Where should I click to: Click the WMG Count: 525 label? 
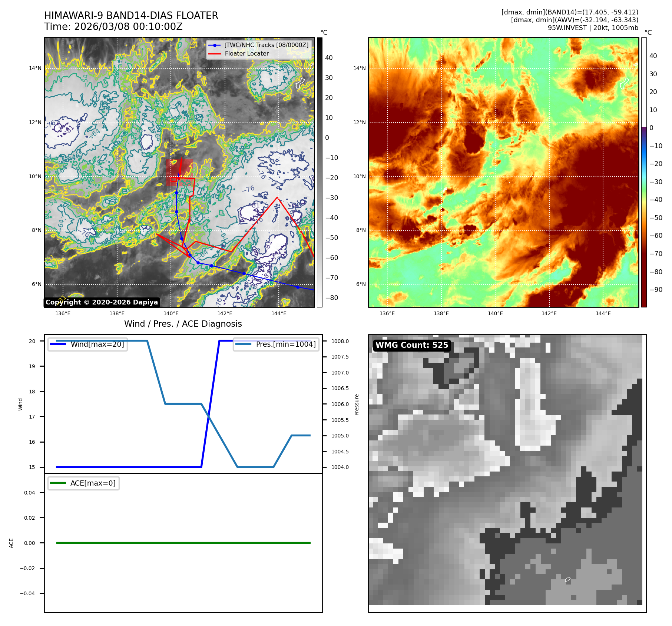pos(411,345)
